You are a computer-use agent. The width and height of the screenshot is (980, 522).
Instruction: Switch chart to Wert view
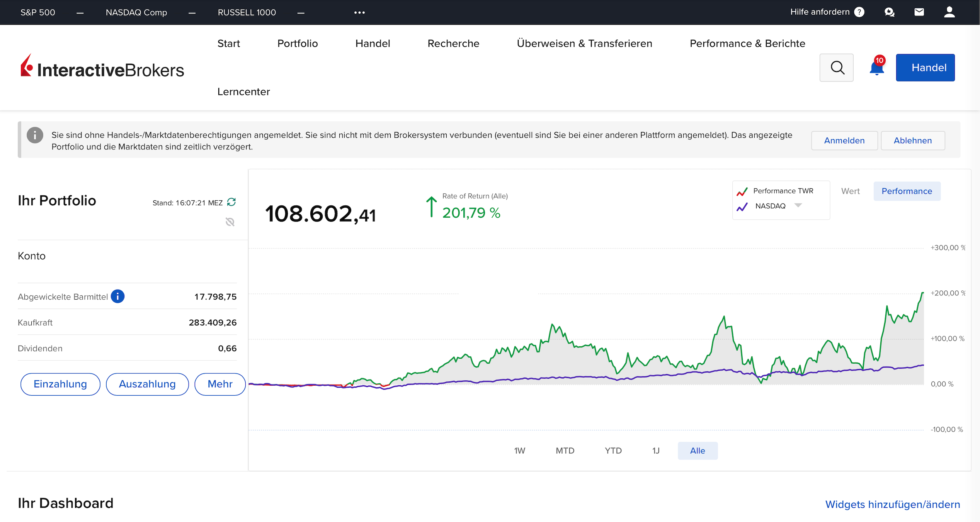pos(850,191)
